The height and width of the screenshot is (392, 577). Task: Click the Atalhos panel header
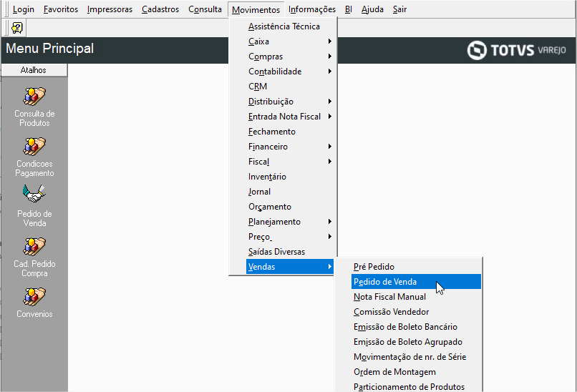34,70
